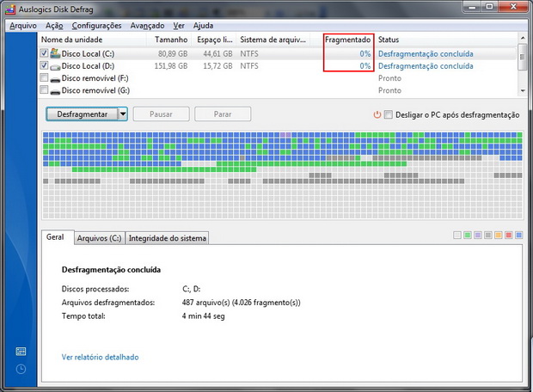Image resolution: width=533 pixels, height=392 pixels.
Task: Expand the Desfragmentar dropdown arrow
Action: (123, 114)
